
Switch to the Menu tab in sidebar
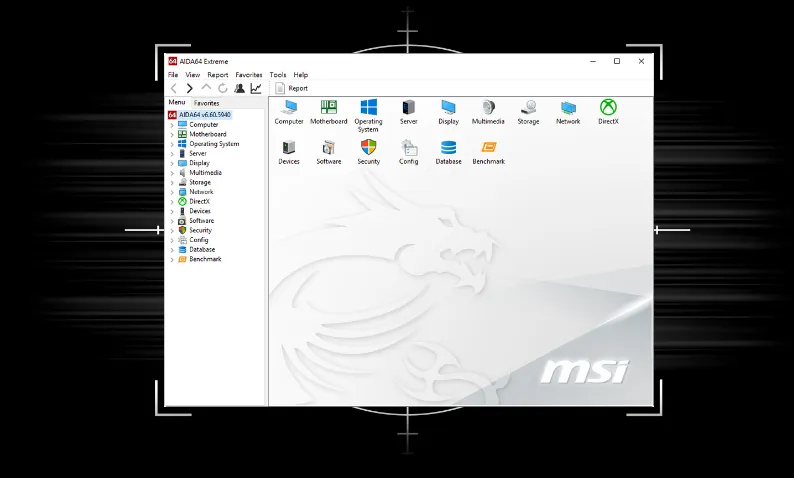point(177,102)
